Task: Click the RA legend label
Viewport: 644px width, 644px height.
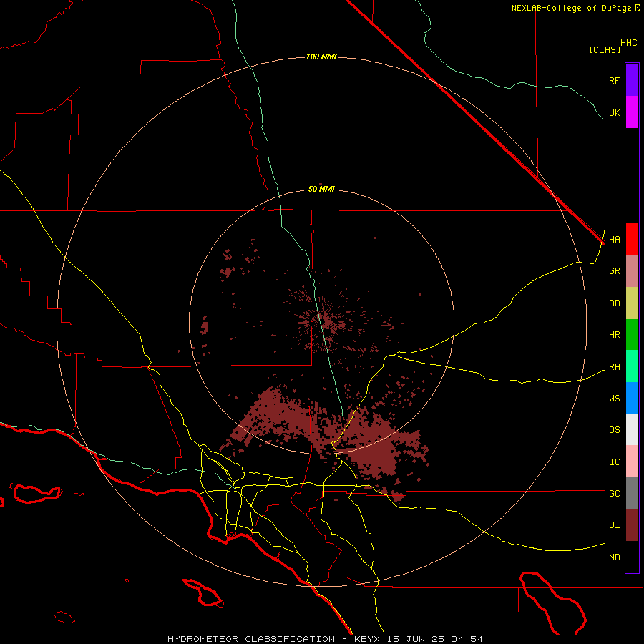Action: point(614,367)
